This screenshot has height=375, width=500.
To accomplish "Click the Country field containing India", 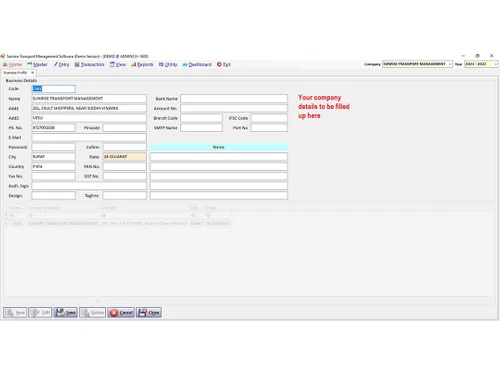I will tap(54, 166).
